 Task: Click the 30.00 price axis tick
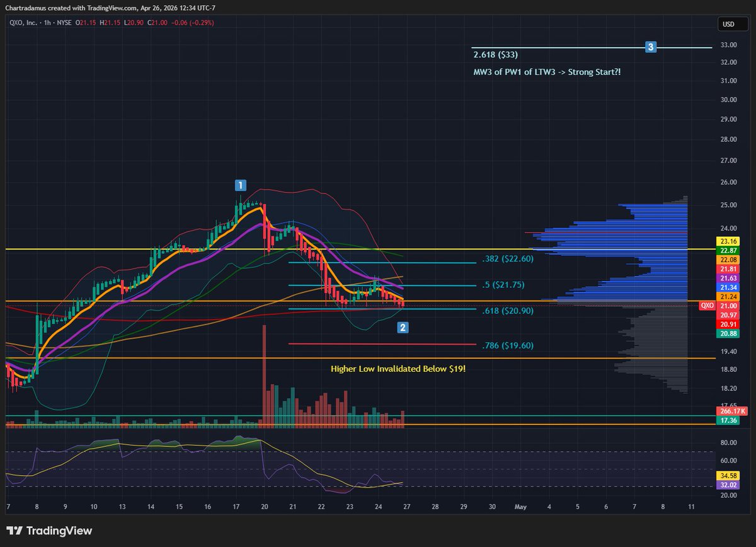click(730, 100)
